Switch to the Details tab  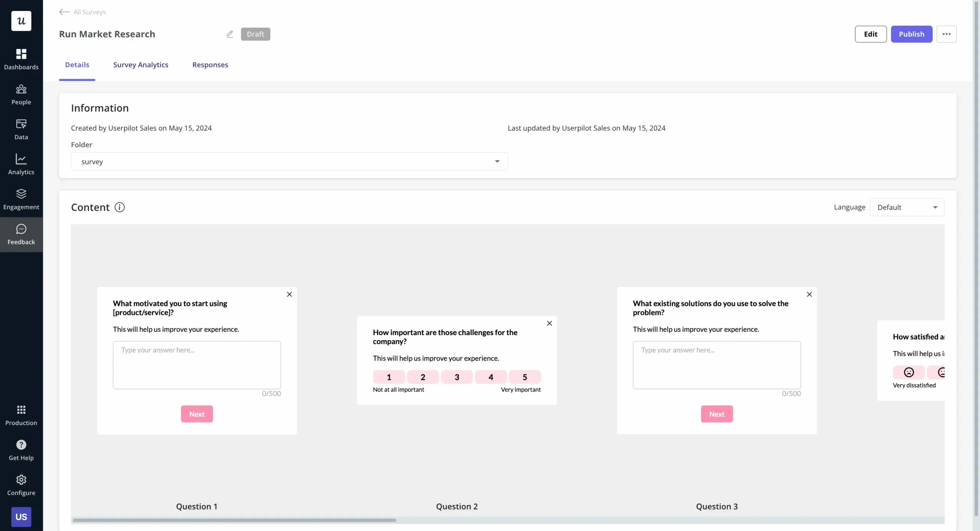(77, 65)
